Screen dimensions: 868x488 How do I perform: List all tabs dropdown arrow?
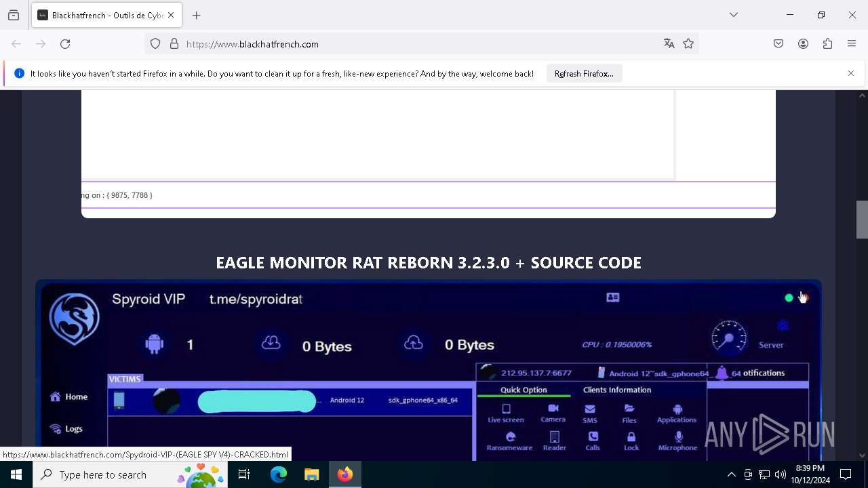tap(734, 15)
